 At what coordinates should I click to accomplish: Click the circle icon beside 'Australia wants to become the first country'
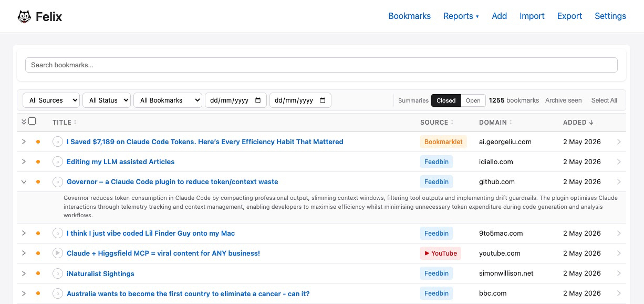point(58,293)
